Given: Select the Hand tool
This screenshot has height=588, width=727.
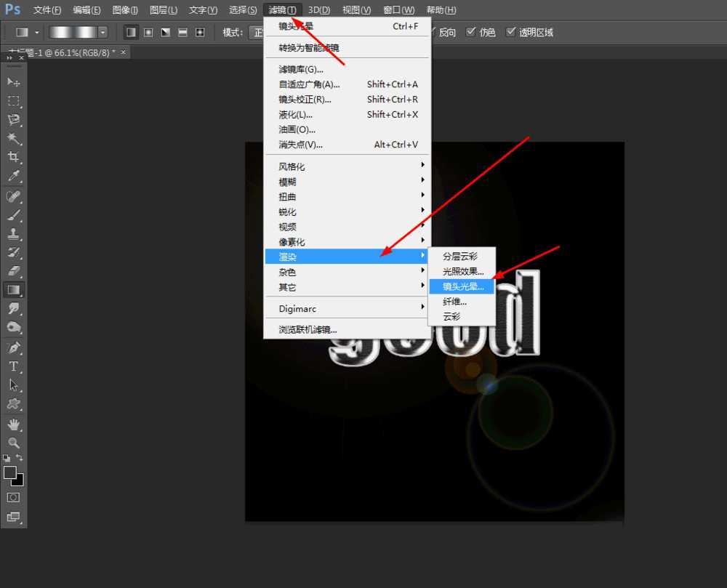Looking at the screenshot, I should (14, 424).
